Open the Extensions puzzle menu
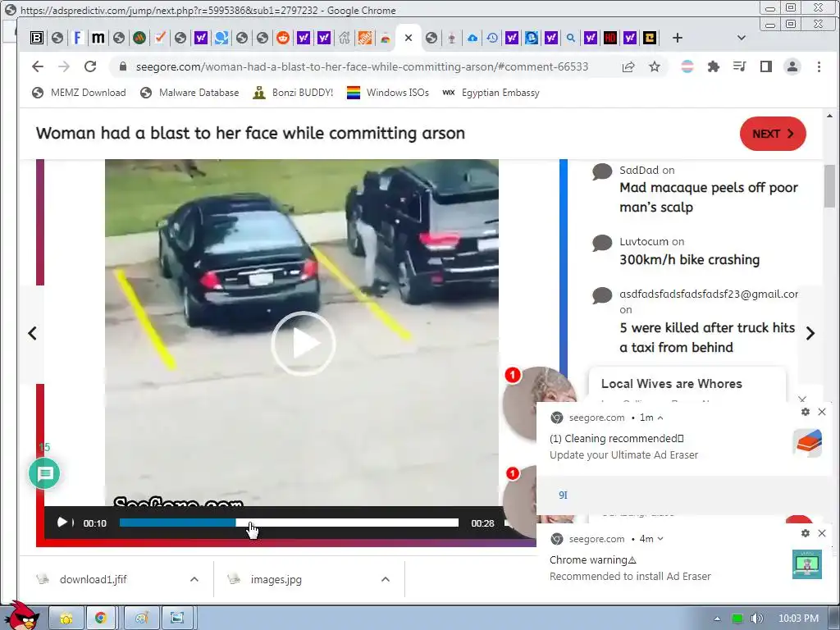This screenshot has width=840, height=630. click(713, 66)
